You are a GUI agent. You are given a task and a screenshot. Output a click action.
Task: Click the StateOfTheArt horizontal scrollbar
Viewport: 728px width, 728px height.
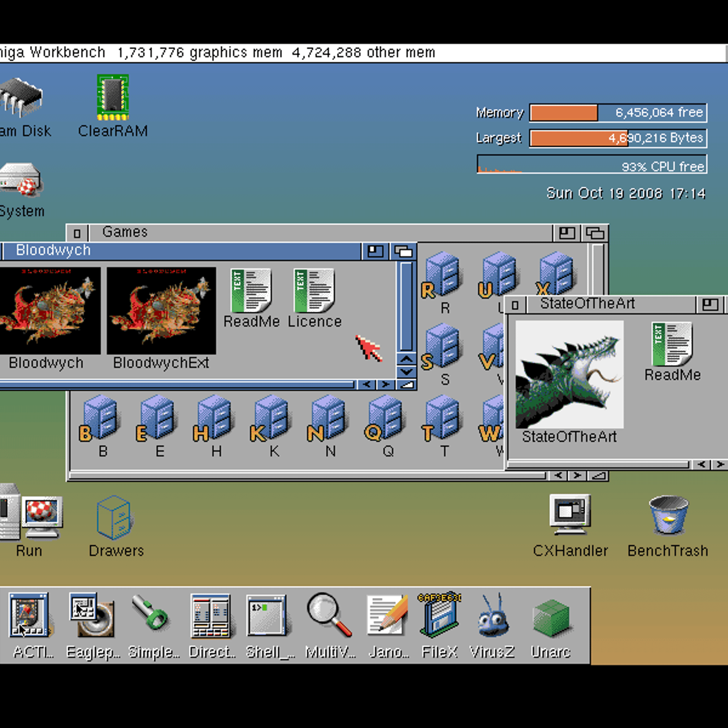(599, 465)
